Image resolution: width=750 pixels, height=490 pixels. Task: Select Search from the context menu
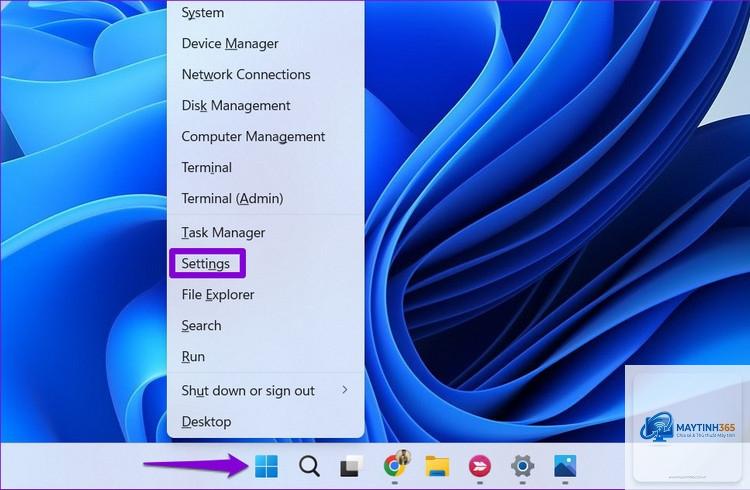pyautogui.click(x=265, y=326)
